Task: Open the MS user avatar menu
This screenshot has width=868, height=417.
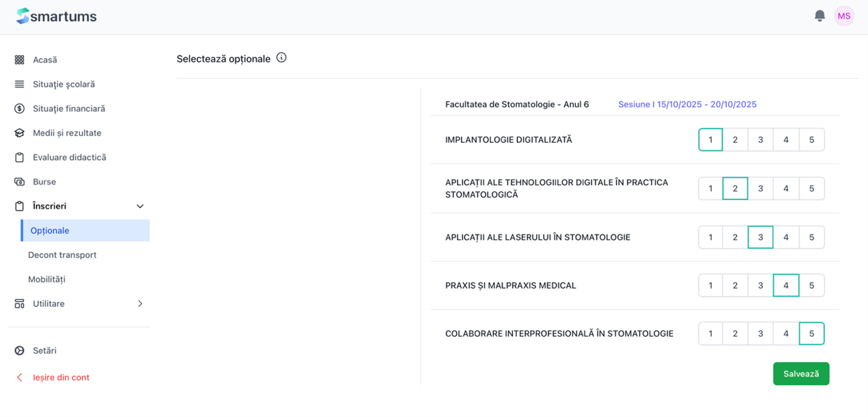Action: pyautogui.click(x=844, y=16)
